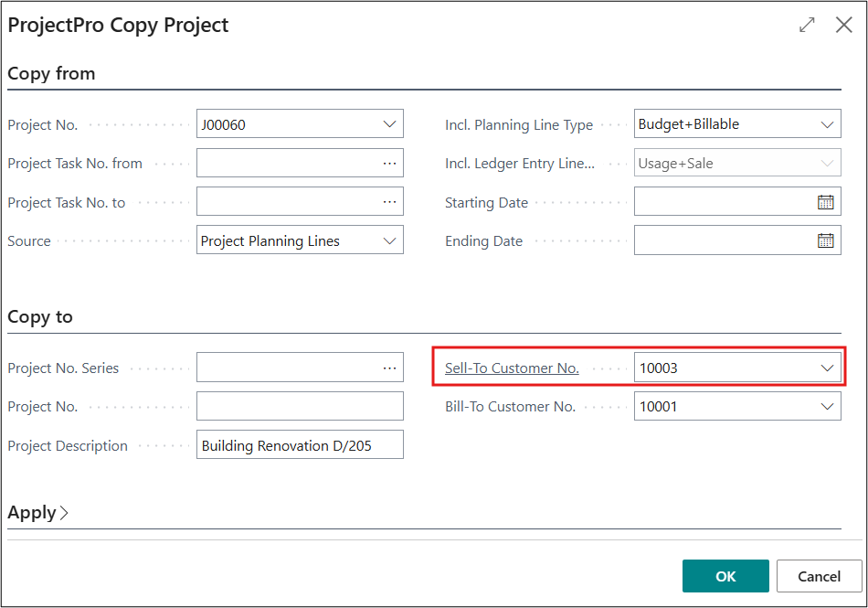The image size is (868, 608).
Task: Open the Bill-To Customer No. dropdown
Action: pyautogui.click(x=828, y=407)
